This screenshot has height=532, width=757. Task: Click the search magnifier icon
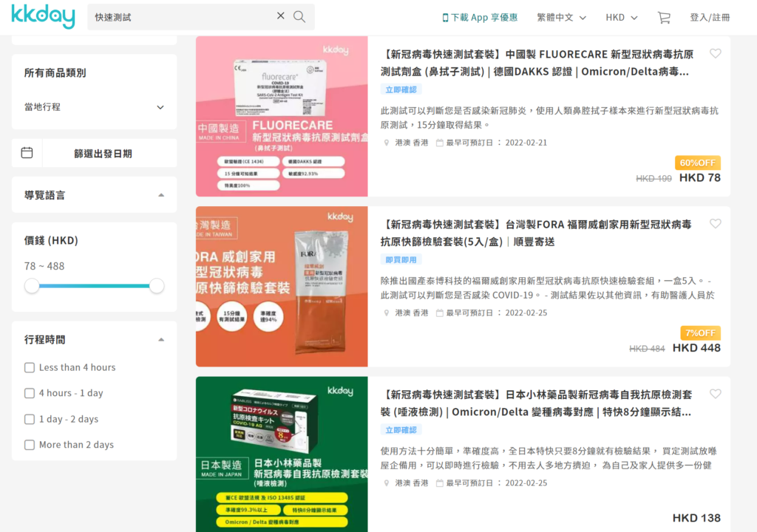point(299,16)
